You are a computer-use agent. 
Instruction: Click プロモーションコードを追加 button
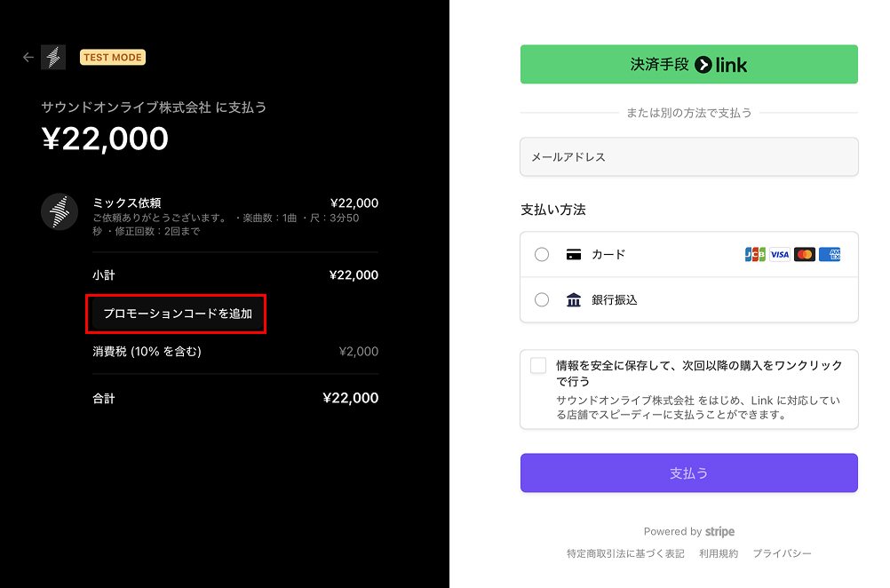pos(177,314)
